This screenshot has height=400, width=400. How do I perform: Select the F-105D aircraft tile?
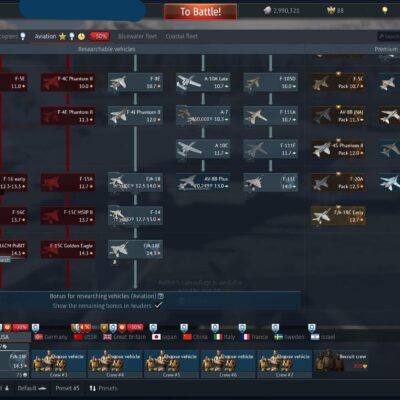coord(271,82)
